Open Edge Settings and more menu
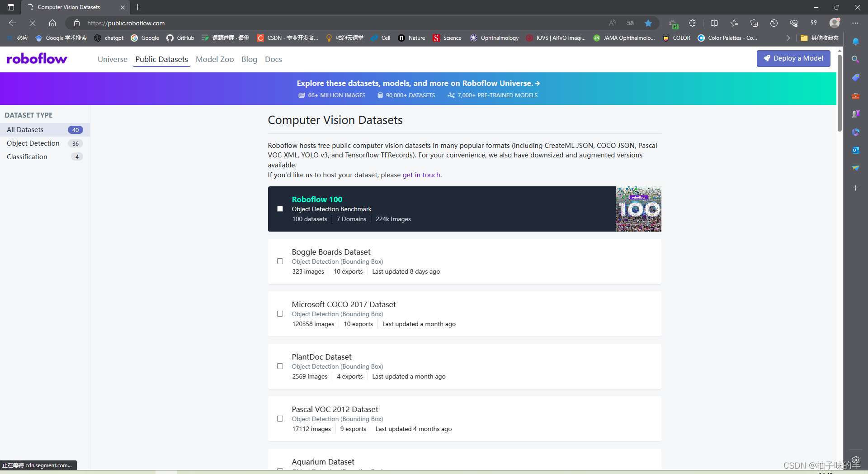The image size is (868, 474). coord(855,23)
